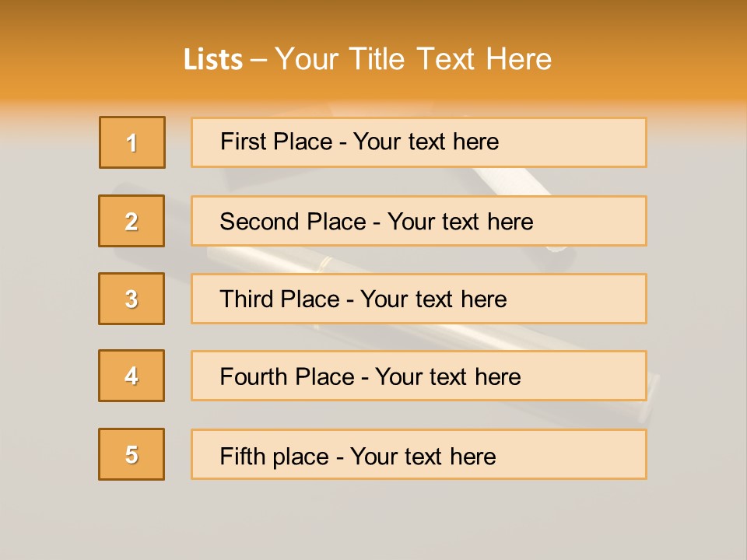
Task: Click the number 3 box
Action: click(132, 299)
